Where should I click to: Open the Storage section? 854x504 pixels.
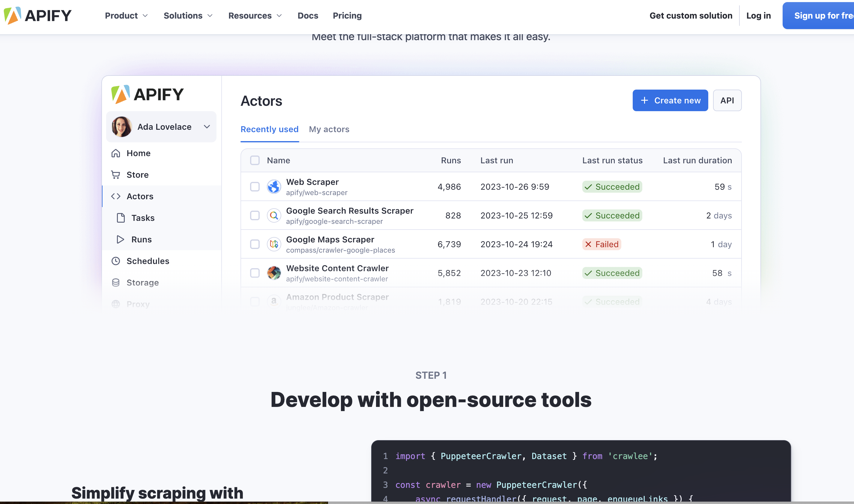click(143, 283)
